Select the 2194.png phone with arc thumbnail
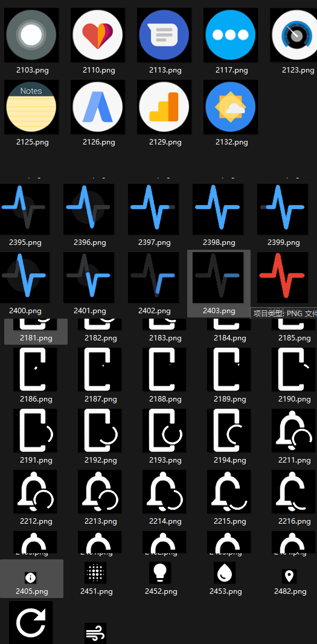The width and height of the screenshot is (317, 644). tap(229, 431)
